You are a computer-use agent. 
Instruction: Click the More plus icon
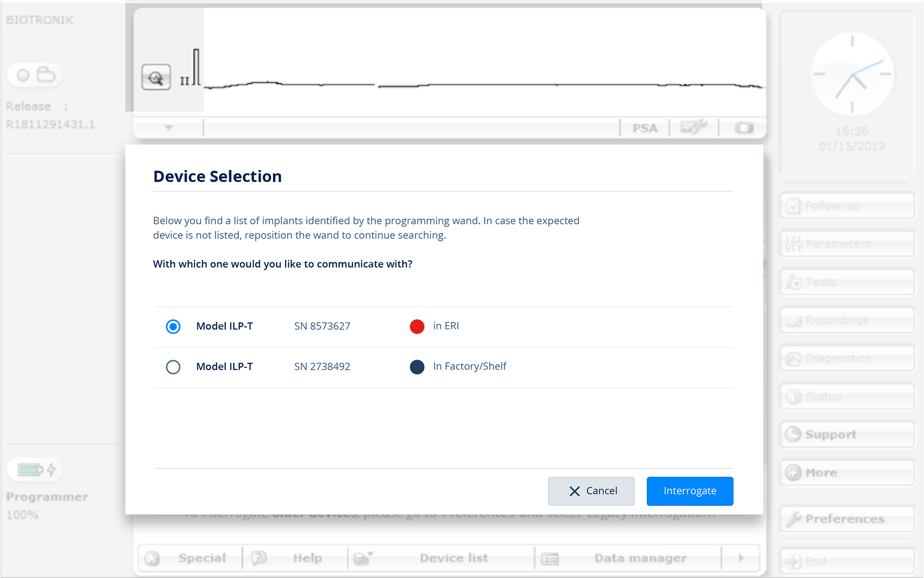[x=793, y=473]
